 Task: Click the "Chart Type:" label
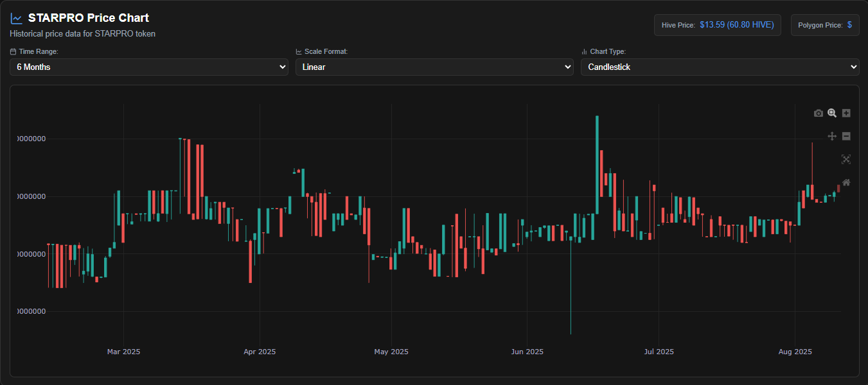pyautogui.click(x=608, y=51)
